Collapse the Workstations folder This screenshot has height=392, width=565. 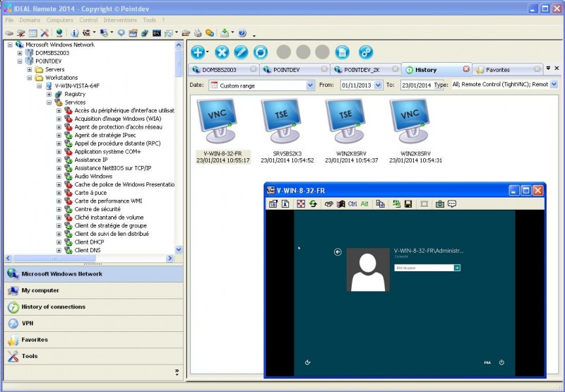coord(30,78)
